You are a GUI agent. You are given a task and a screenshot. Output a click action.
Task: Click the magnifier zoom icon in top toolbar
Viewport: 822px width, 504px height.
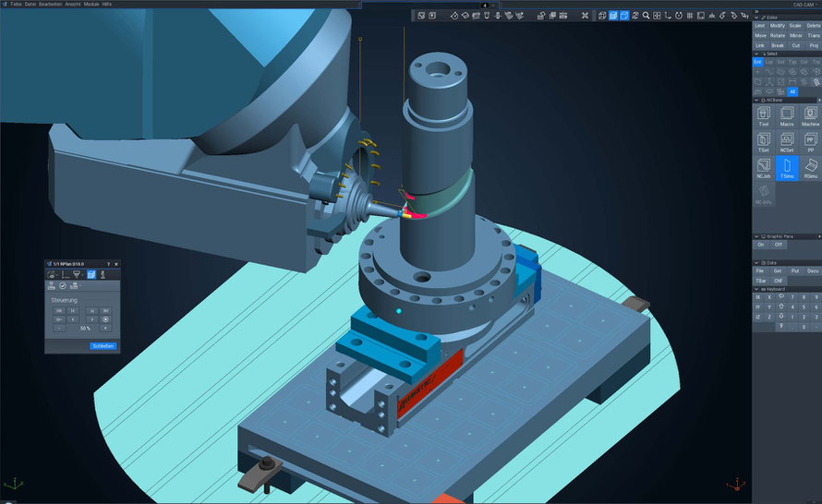coord(646,16)
